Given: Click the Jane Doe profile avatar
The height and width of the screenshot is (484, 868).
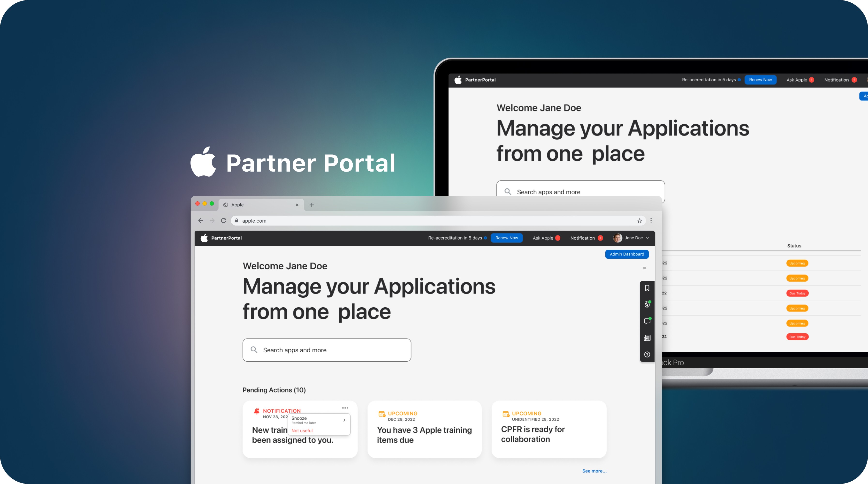Looking at the screenshot, I should click(x=617, y=238).
